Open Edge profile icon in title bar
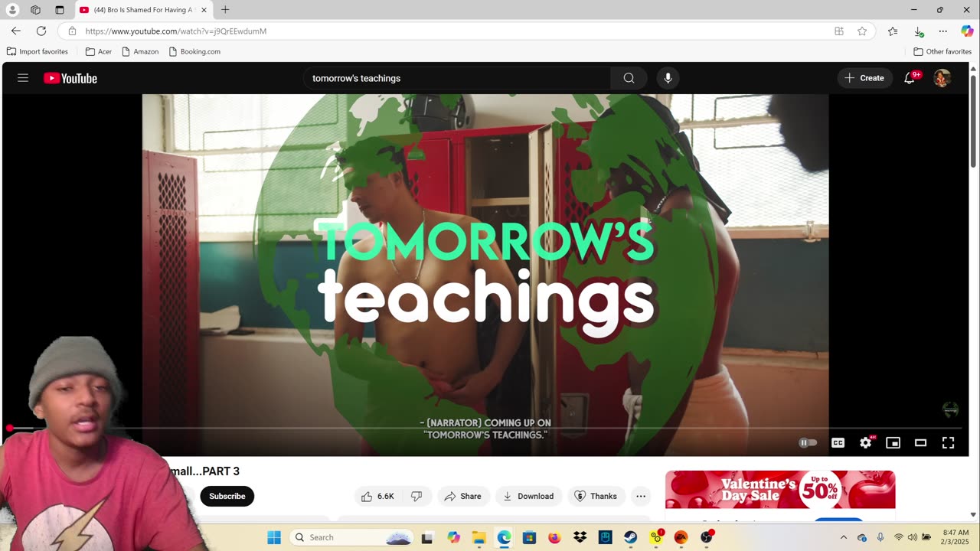Image resolution: width=980 pixels, height=551 pixels. pos(12,10)
